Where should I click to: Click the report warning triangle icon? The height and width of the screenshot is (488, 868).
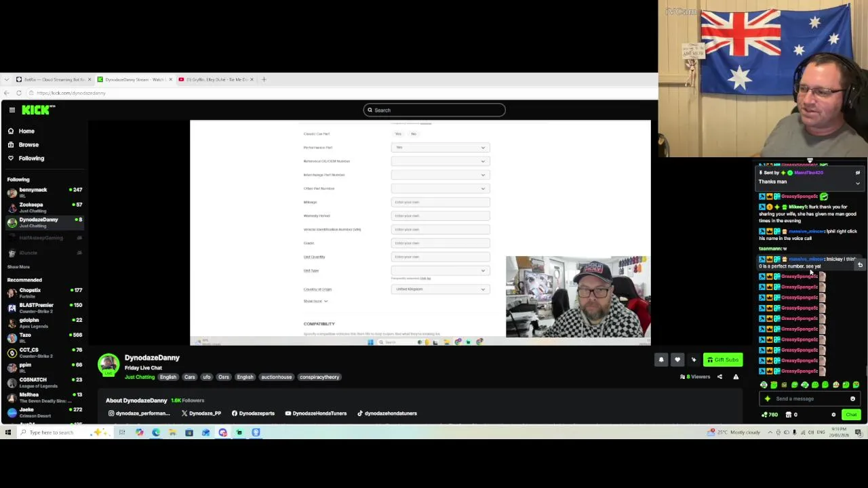(736, 377)
